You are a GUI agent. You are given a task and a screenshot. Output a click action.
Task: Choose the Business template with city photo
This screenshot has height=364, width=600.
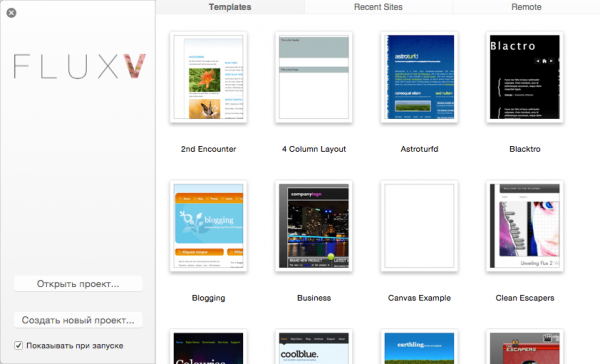point(314,226)
